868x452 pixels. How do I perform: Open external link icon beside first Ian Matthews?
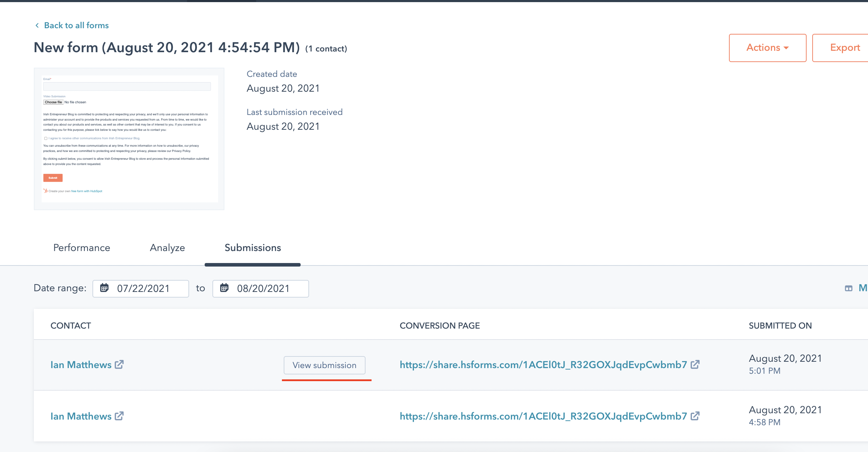coord(119,365)
